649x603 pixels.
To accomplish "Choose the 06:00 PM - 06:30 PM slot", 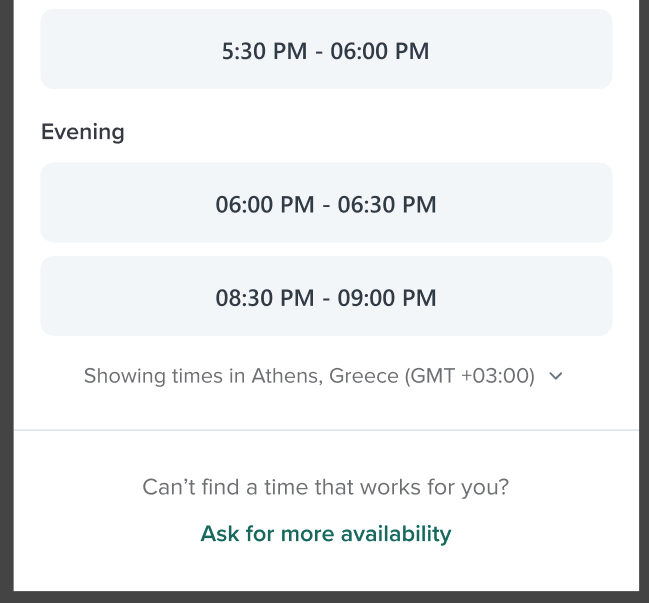I will point(326,203).
